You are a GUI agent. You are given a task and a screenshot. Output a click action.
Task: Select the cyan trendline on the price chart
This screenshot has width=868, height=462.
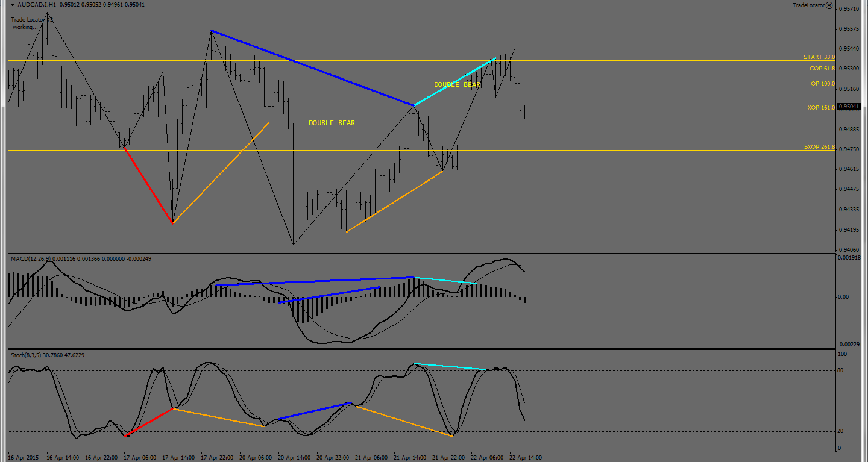[454, 82]
